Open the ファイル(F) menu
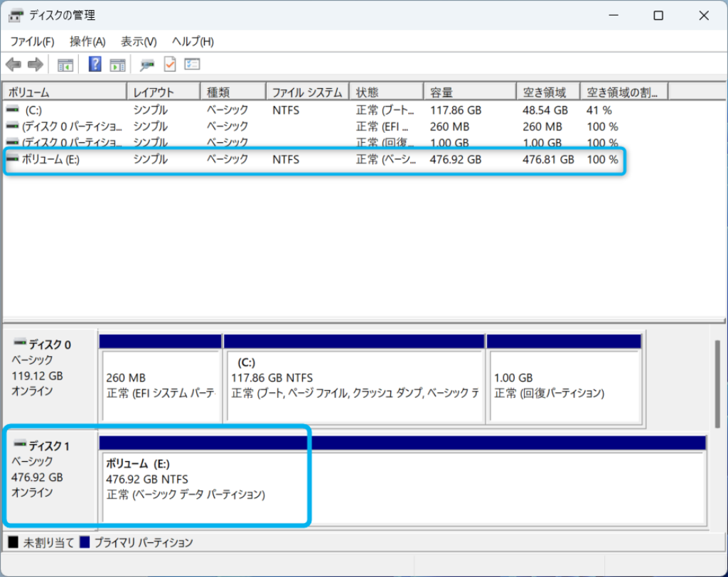The height and width of the screenshot is (577, 728). point(32,41)
